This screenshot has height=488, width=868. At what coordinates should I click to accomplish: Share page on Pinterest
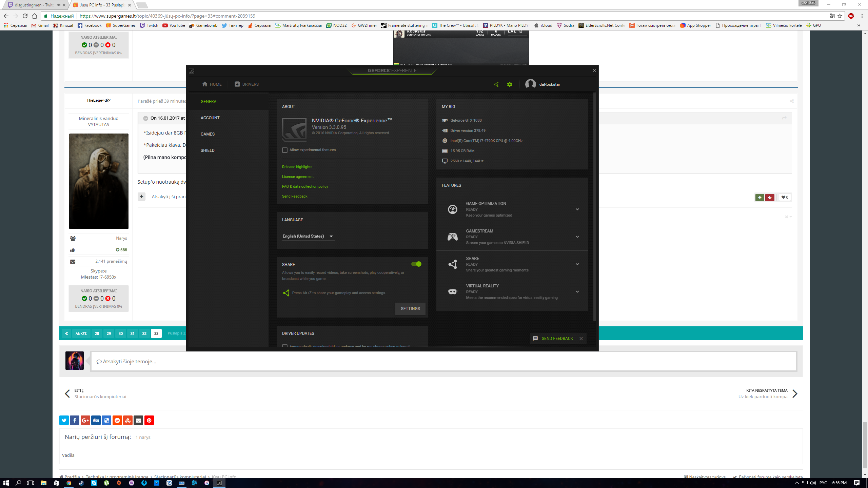149,420
